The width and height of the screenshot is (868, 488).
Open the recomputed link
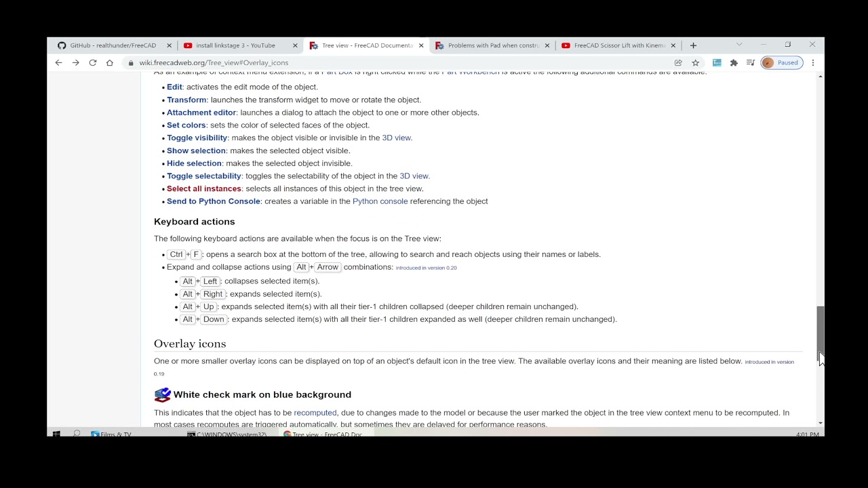click(x=315, y=413)
